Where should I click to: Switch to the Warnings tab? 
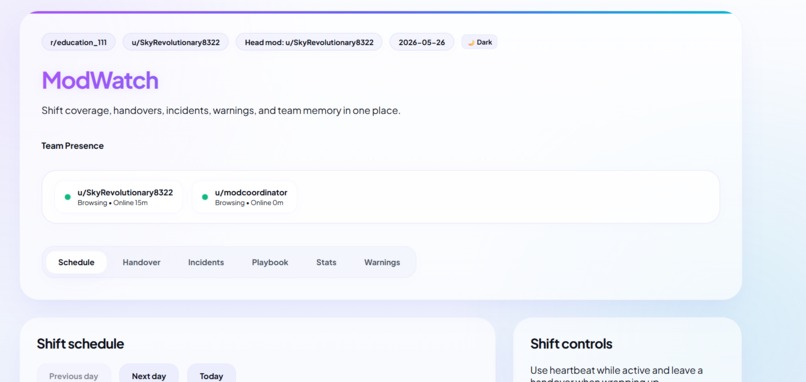coord(382,262)
